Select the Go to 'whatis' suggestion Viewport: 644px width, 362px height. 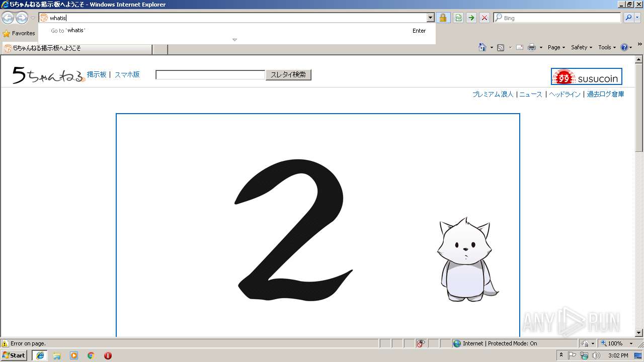click(236, 31)
